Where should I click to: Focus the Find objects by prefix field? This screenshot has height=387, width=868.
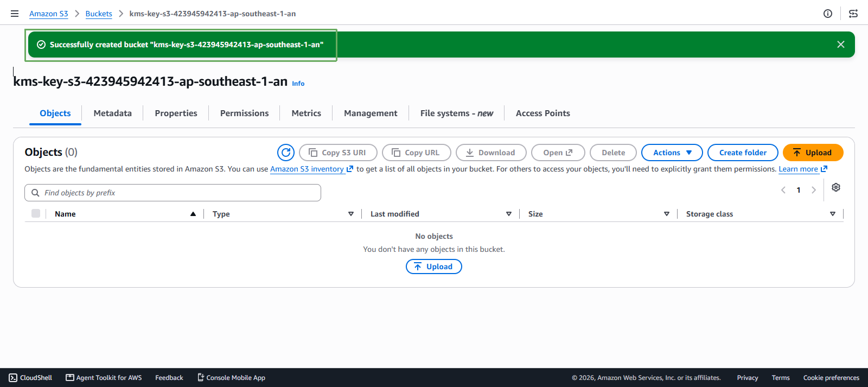tap(173, 193)
